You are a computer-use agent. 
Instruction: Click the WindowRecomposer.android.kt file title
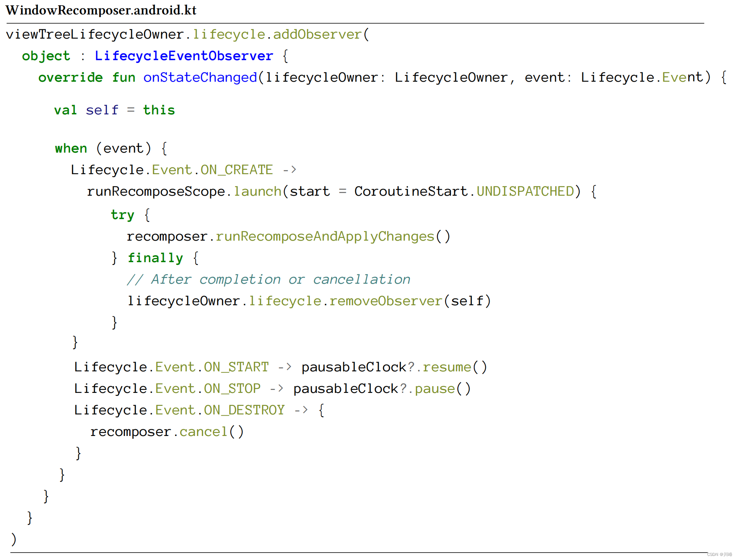click(x=101, y=10)
